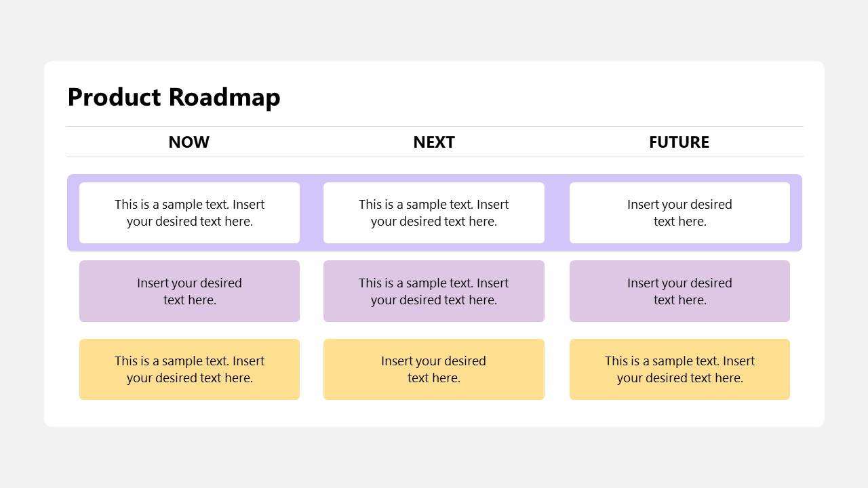
Task: Select the divider line below the column headings
Action: pos(434,157)
